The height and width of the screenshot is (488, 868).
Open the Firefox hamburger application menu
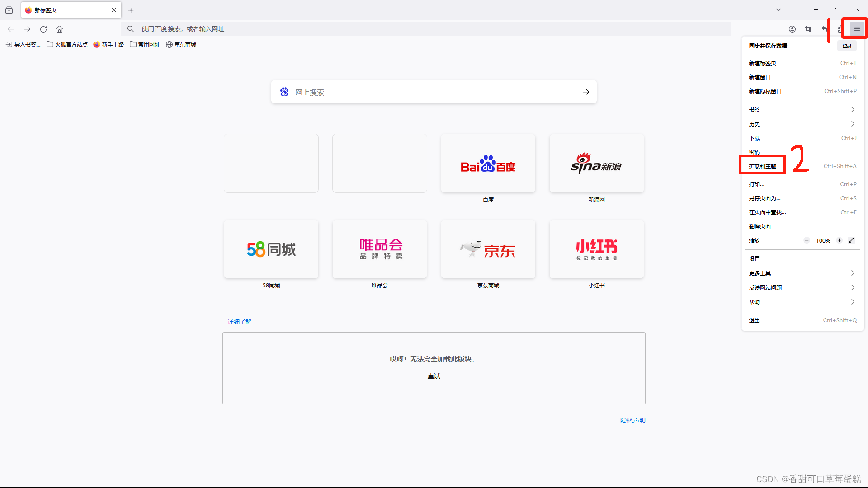click(x=857, y=29)
